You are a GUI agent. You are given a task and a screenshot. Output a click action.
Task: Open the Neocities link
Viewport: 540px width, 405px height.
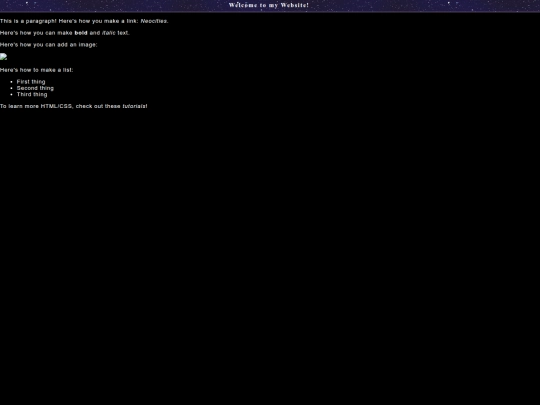[154, 21]
